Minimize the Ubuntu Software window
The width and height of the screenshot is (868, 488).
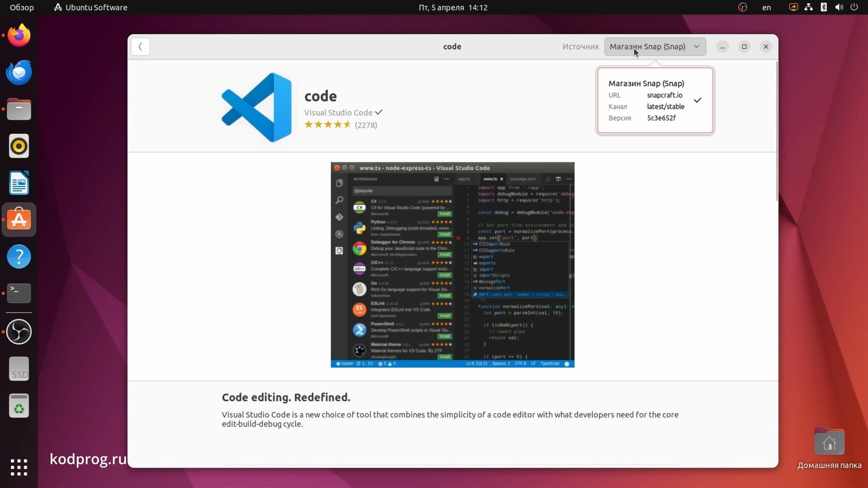click(722, 47)
